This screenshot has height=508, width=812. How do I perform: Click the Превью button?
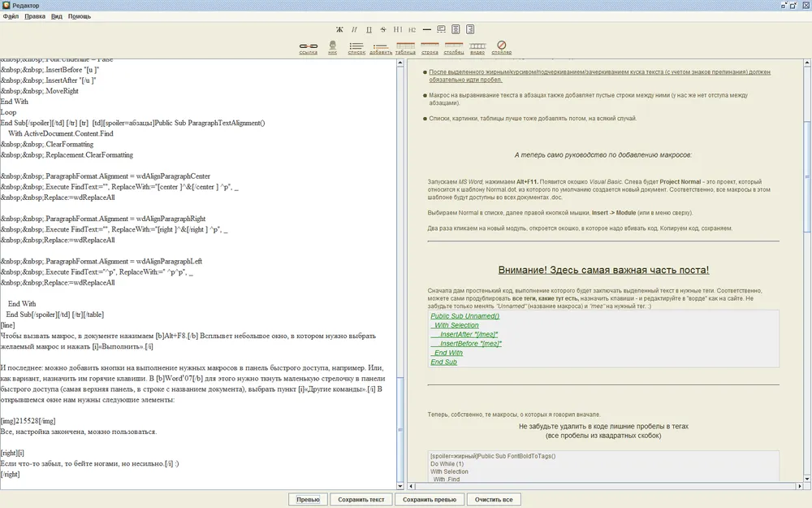(308, 499)
